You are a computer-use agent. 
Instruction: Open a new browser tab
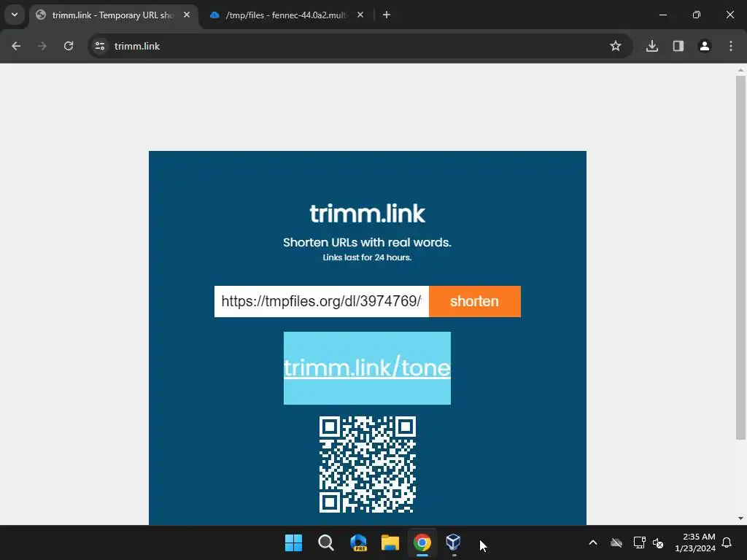tap(387, 15)
